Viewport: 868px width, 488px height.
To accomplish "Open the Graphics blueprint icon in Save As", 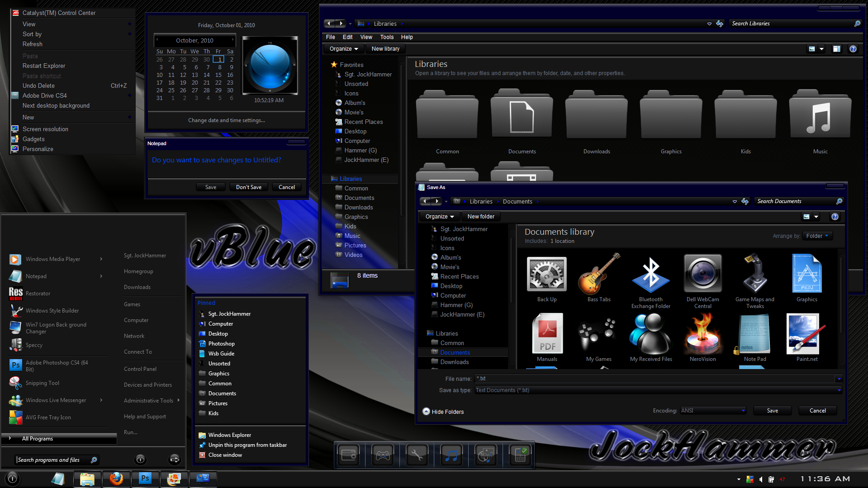I will coord(806,274).
